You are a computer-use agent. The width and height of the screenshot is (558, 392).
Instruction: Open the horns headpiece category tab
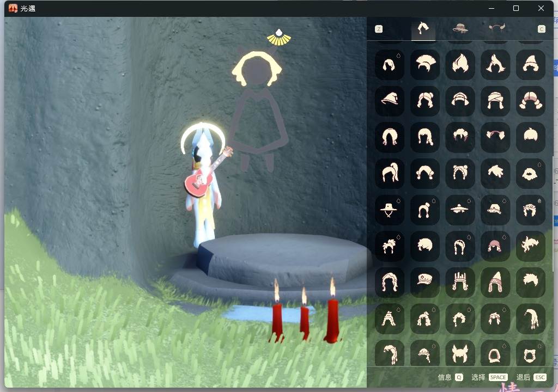pyautogui.click(x=497, y=27)
